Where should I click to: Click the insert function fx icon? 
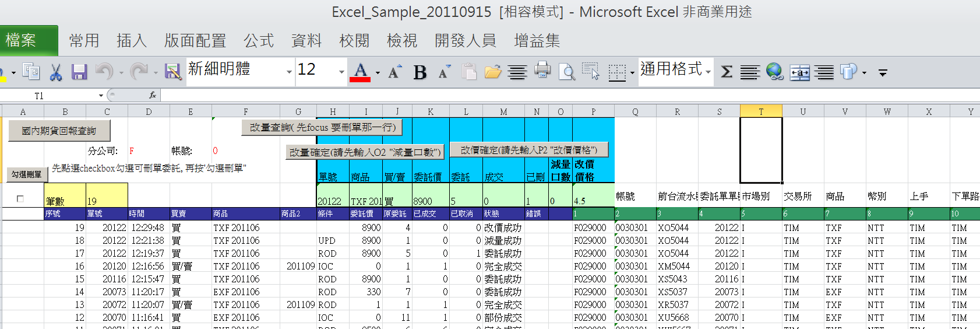click(153, 95)
